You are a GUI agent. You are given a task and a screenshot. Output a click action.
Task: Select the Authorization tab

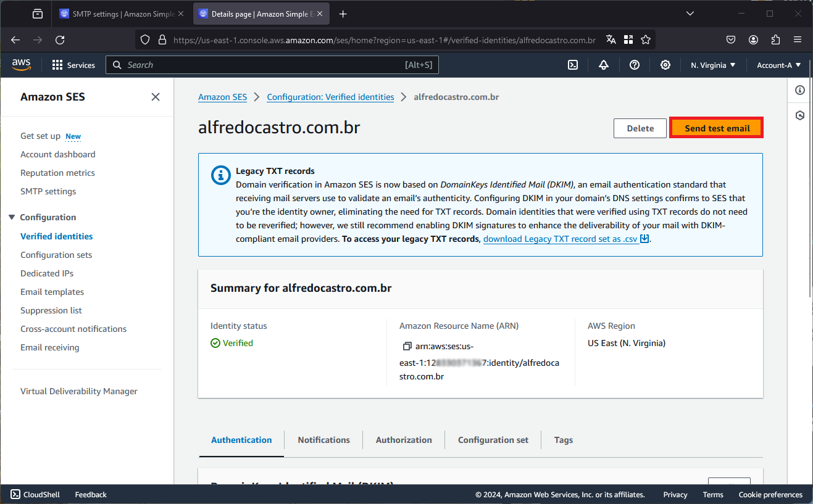coord(404,440)
